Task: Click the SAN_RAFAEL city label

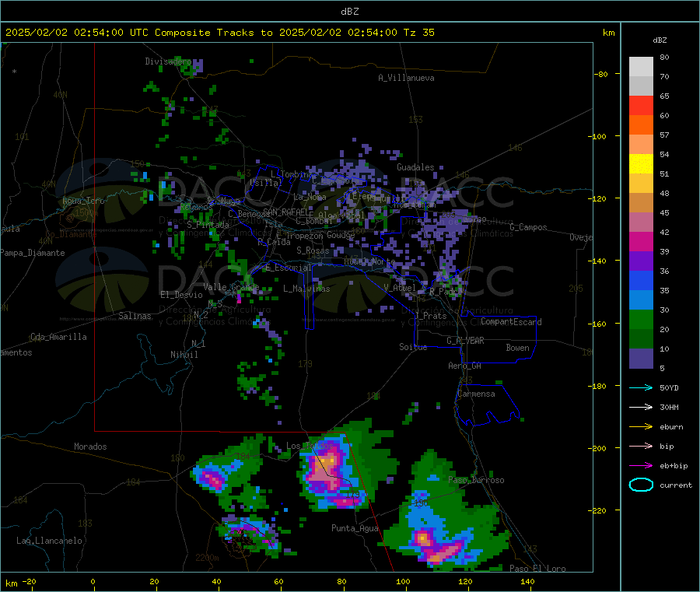Action: point(285,212)
